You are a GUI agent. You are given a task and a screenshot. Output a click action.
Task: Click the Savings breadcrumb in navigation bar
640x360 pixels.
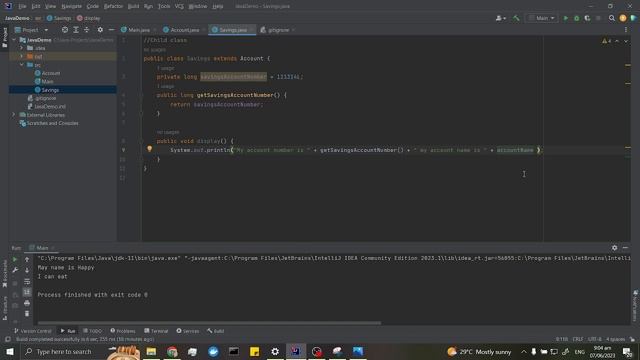tap(59, 18)
